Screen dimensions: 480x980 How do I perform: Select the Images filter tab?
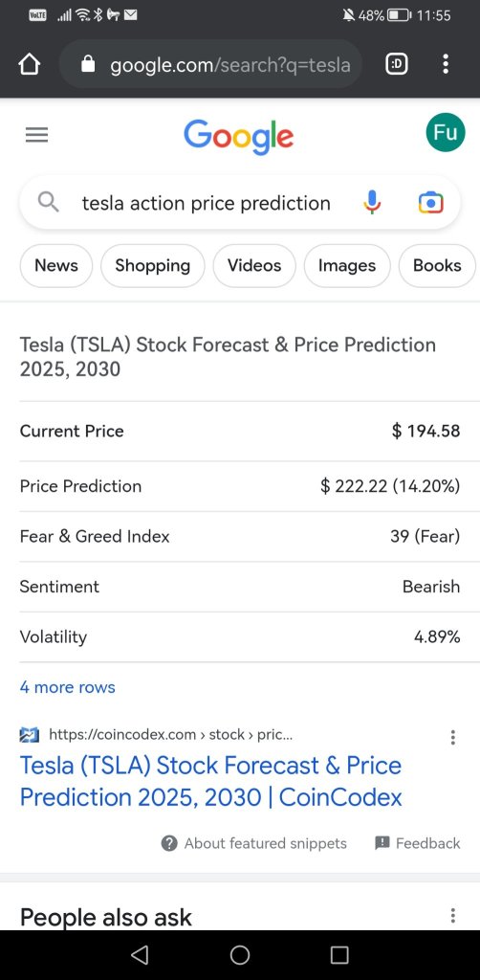click(347, 266)
